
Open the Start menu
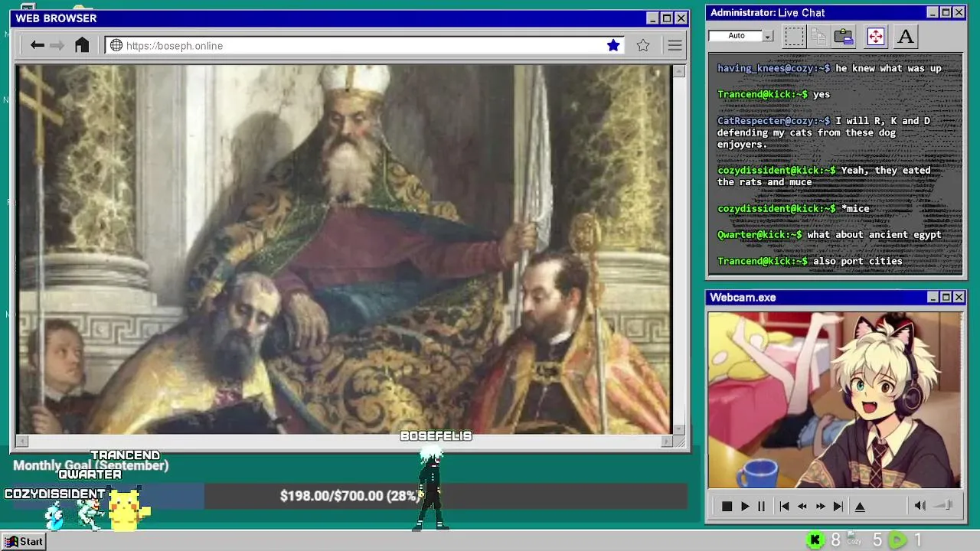tap(24, 541)
